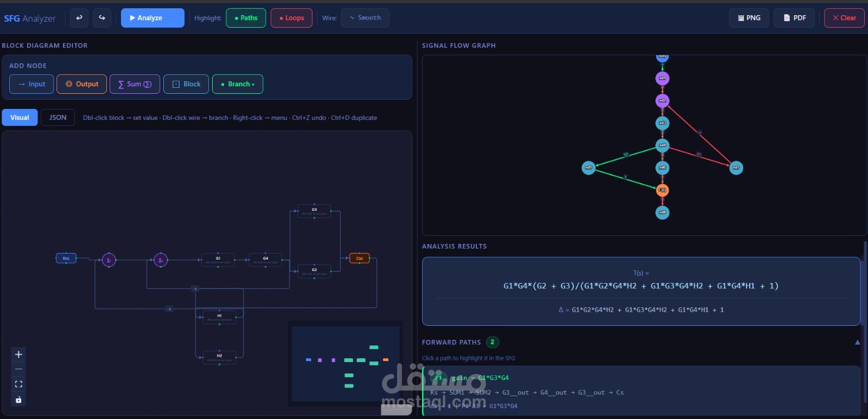Zoom out the block diagram canvas
The height and width of the screenshot is (419, 868).
point(18,369)
